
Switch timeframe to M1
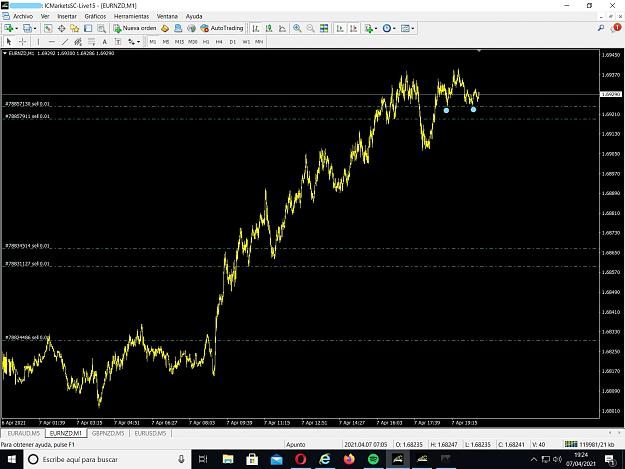[153, 41]
